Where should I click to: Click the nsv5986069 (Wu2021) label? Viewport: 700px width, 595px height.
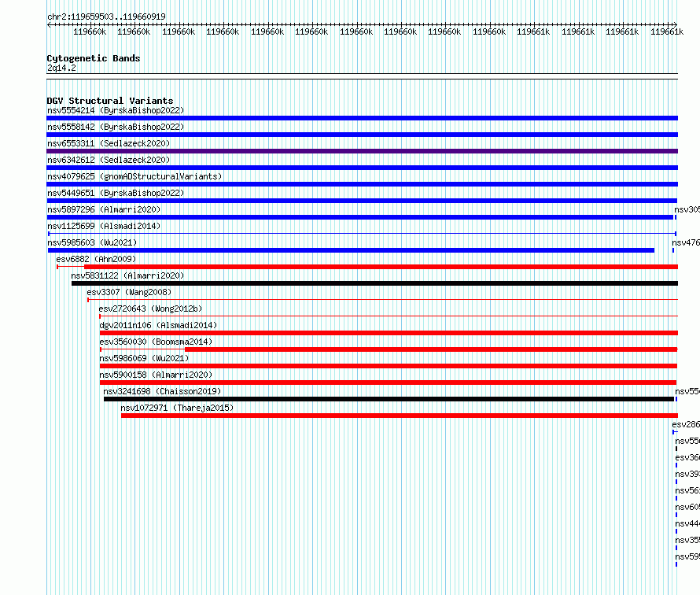(x=144, y=358)
